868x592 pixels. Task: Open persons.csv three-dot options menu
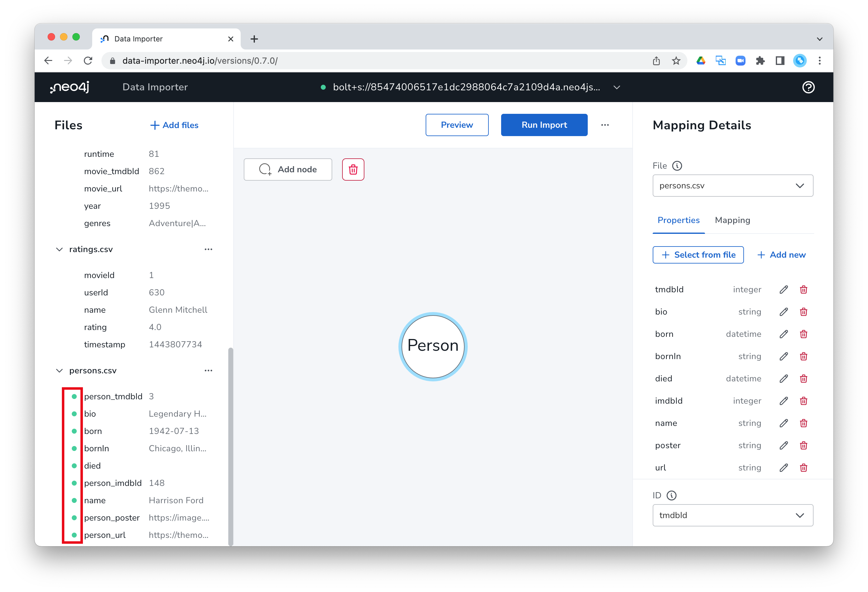208,371
